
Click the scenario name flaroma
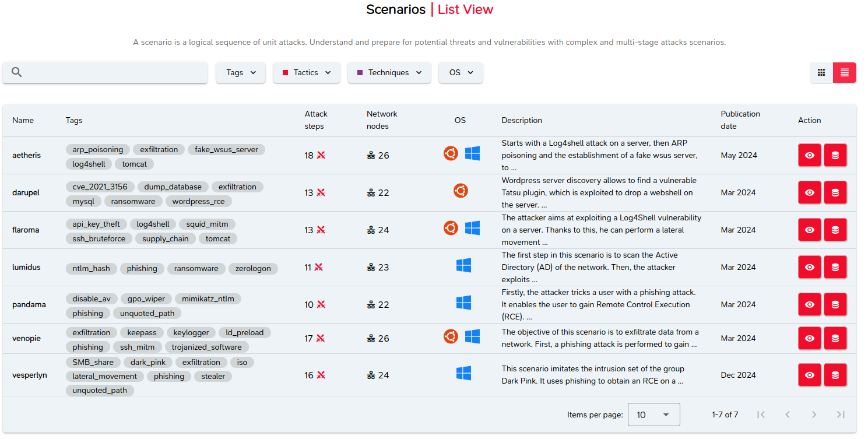(x=26, y=230)
